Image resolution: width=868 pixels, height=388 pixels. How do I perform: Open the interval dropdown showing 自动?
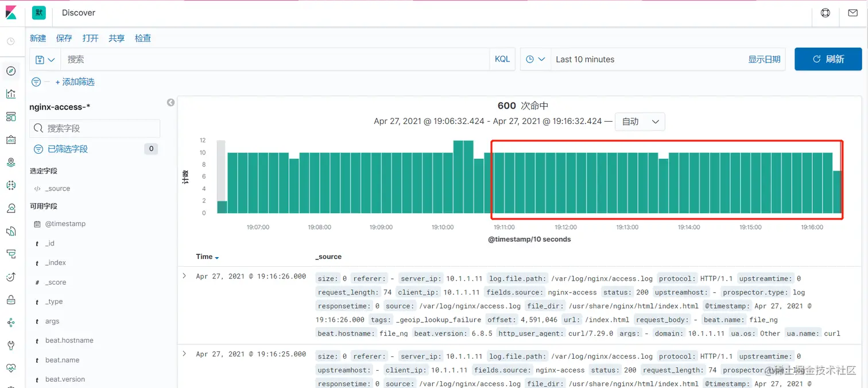[x=640, y=122]
